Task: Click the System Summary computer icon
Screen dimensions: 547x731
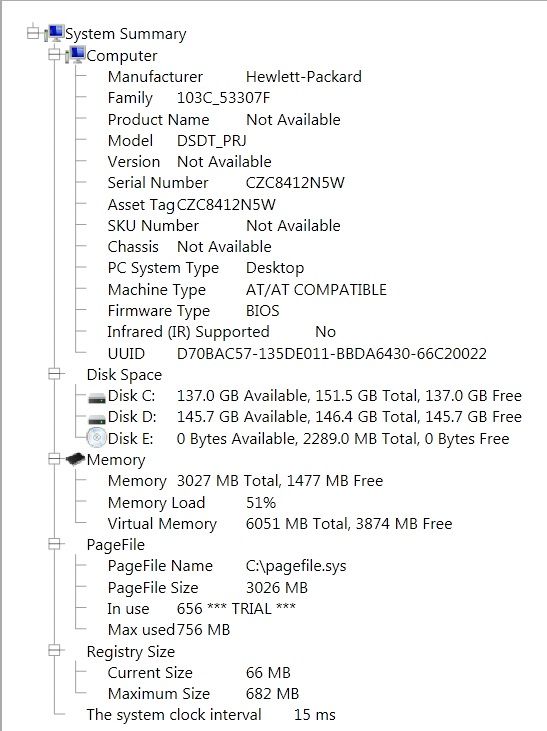Action: click(54, 34)
